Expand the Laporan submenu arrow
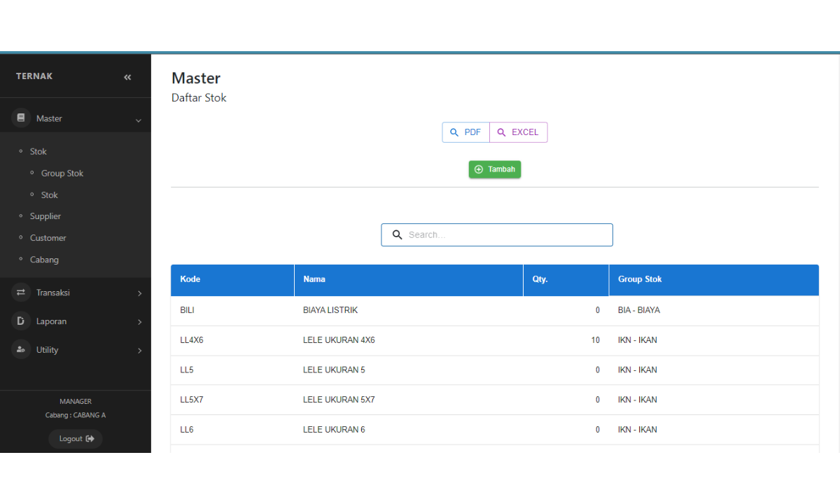The height and width of the screenshot is (504, 840). [139, 322]
